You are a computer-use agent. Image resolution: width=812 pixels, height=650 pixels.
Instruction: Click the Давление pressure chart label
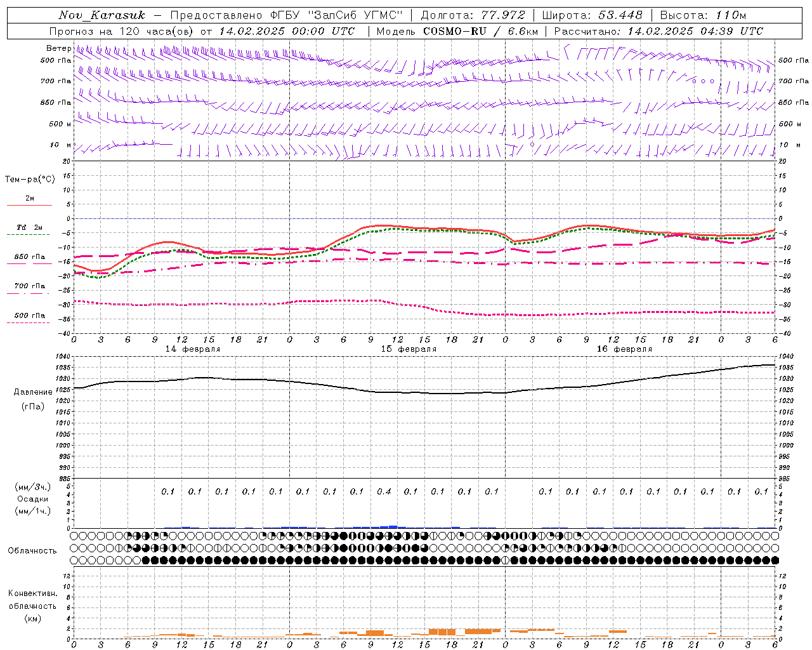click(33, 392)
